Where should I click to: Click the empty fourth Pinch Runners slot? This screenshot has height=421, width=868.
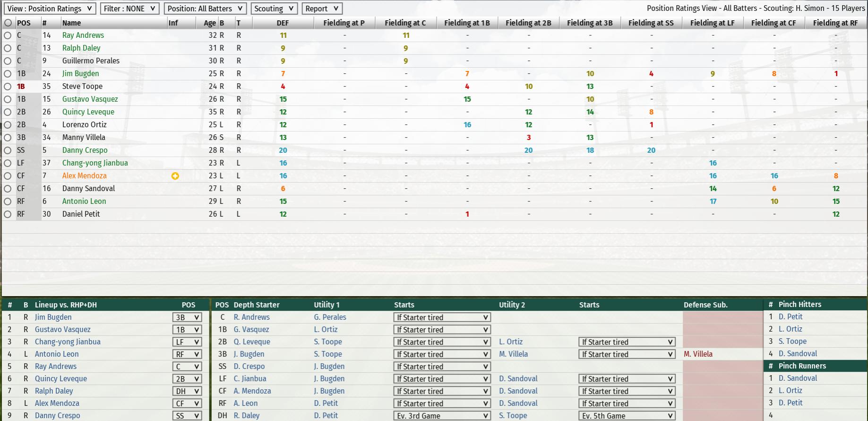click(x=815, y=415)
